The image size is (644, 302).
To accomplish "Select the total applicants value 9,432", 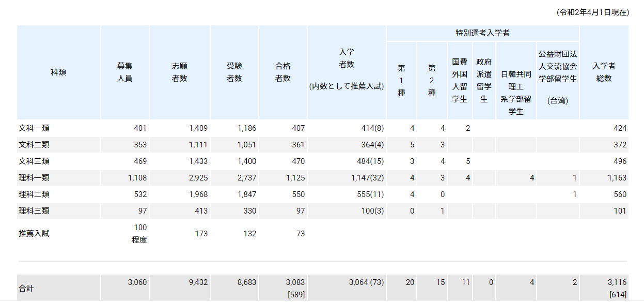I will 198,282.
